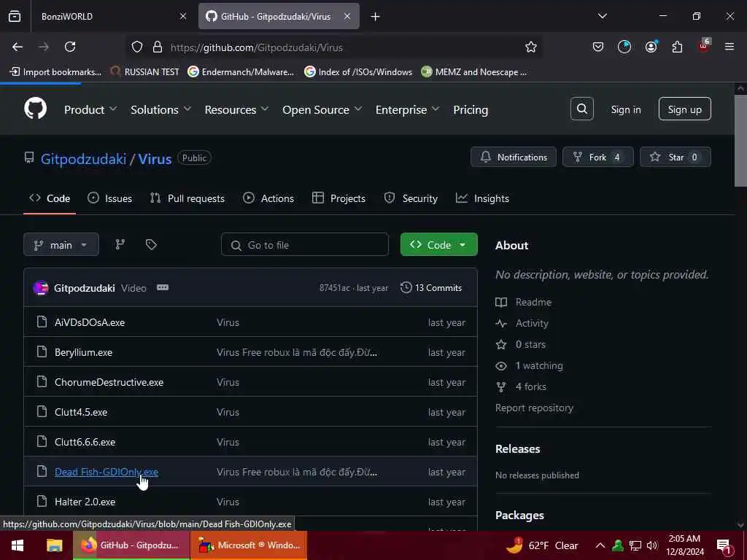Click the Report repository link
Viewport: 747px width, 560px height.
[534, 408]
